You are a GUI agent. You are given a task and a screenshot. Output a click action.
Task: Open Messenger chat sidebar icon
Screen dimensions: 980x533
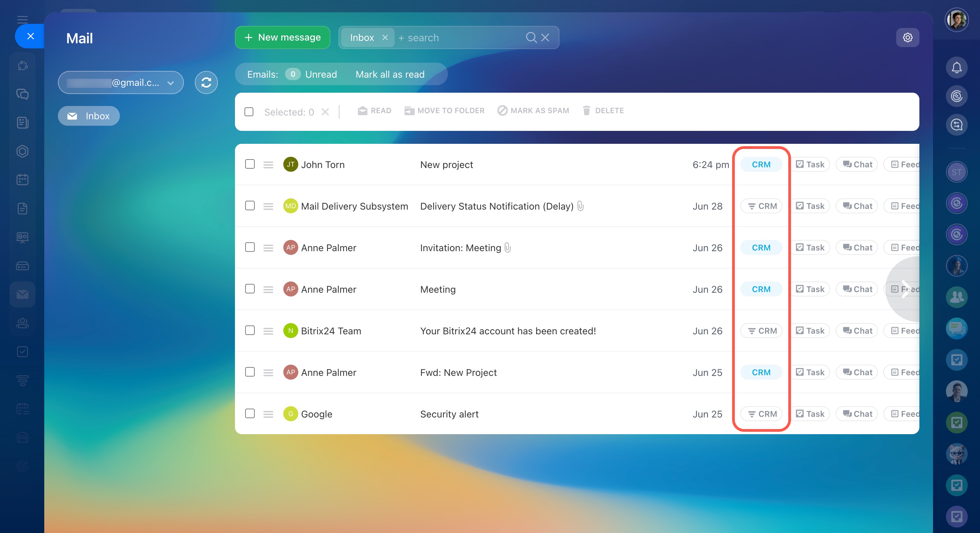pyautogui.click(x=22, y=94)
